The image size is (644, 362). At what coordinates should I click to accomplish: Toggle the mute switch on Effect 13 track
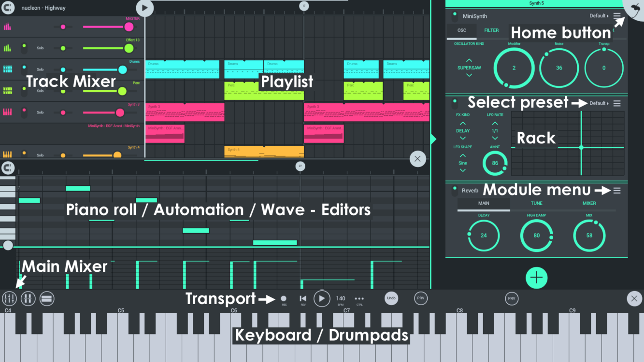pos(24,47)
